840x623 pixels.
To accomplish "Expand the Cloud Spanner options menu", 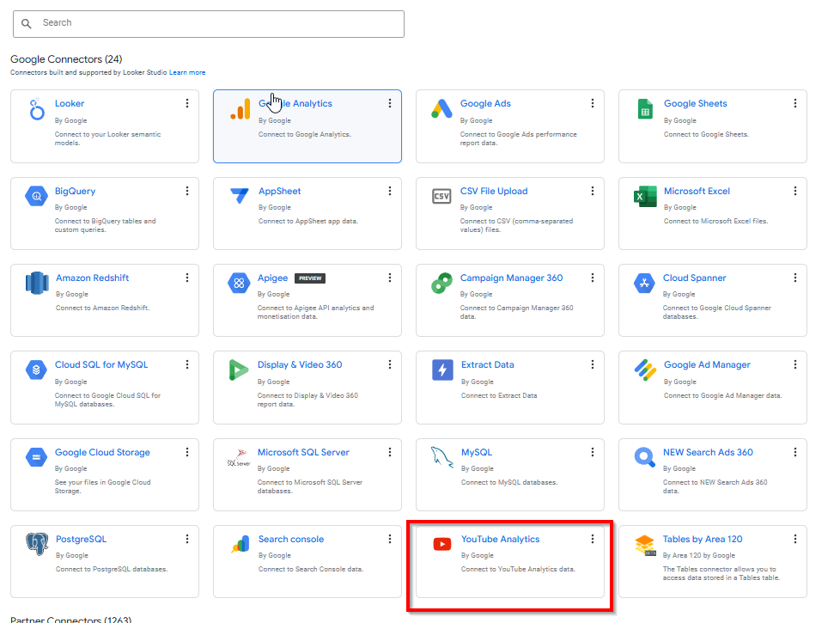I will tap(794, 278).
